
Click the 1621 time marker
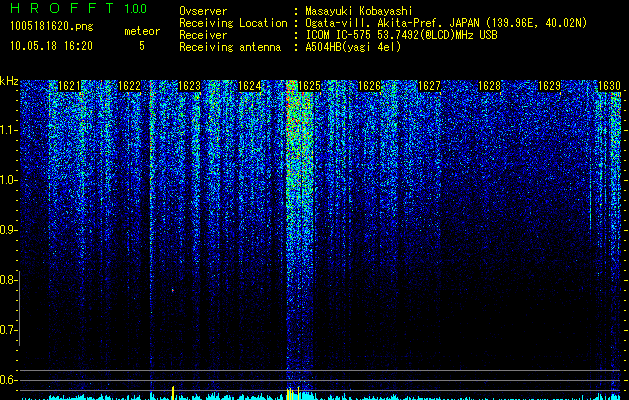(x=69, y=86)
